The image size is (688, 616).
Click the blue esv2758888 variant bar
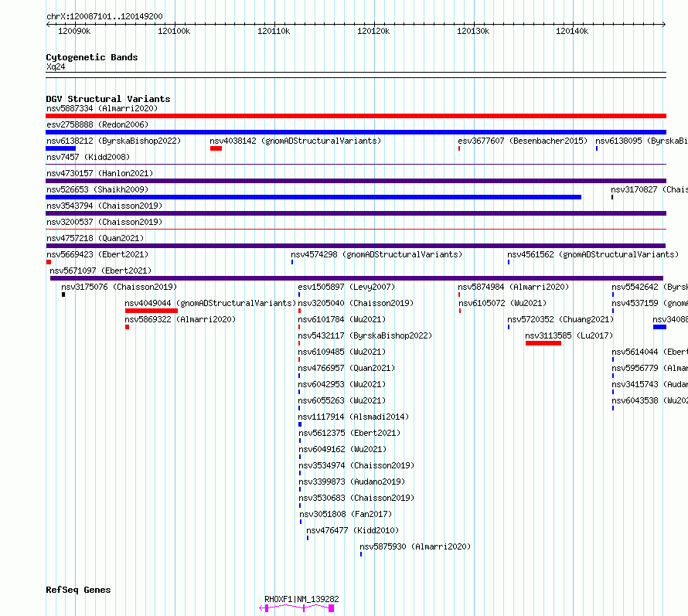pyautogui.click(x=356, y=132)
